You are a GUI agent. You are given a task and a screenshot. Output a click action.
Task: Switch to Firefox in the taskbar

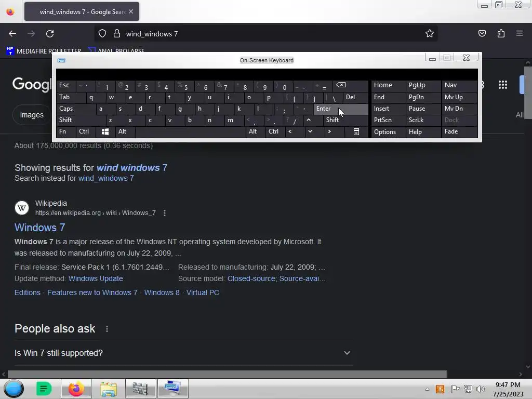(76, 389)
